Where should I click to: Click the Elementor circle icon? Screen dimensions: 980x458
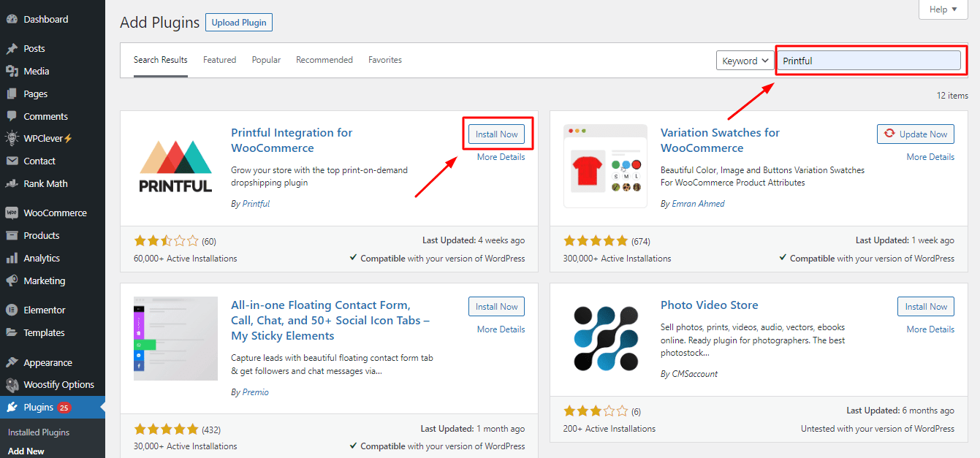pos(12,310)
